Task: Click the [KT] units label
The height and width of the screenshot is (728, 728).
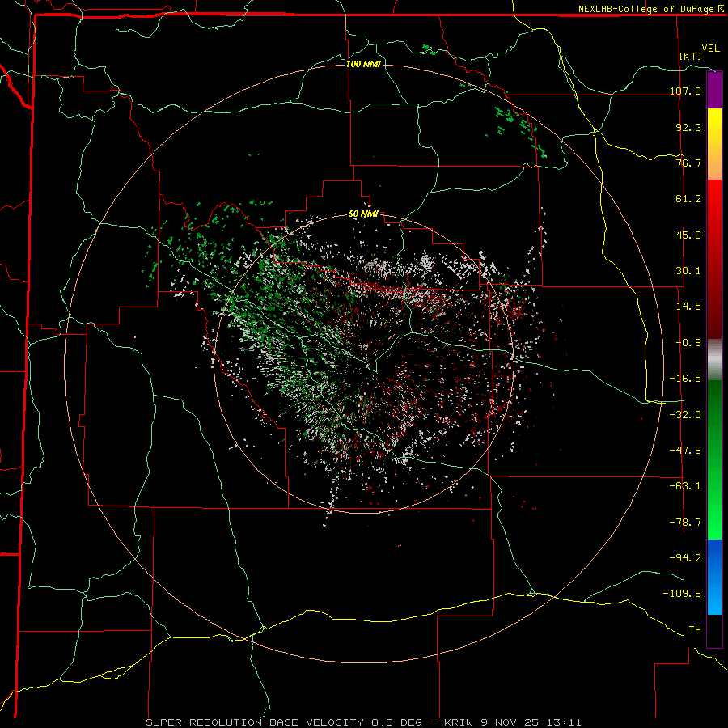Action: tap(691, 56)
